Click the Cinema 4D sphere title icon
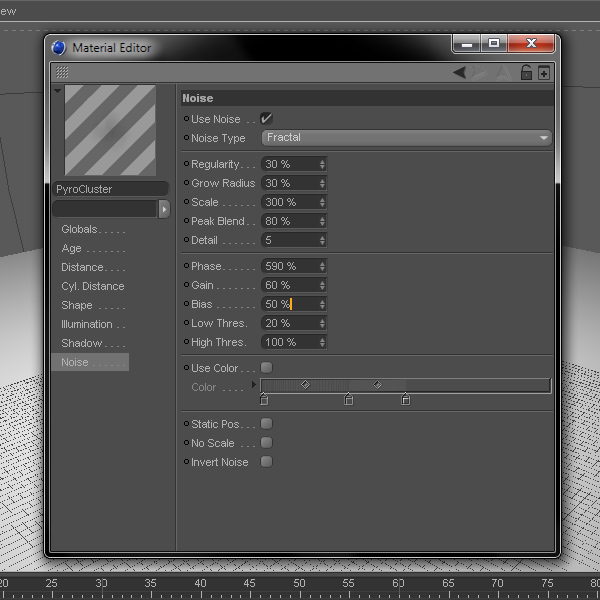600x600 pixels. pos(59,48)
